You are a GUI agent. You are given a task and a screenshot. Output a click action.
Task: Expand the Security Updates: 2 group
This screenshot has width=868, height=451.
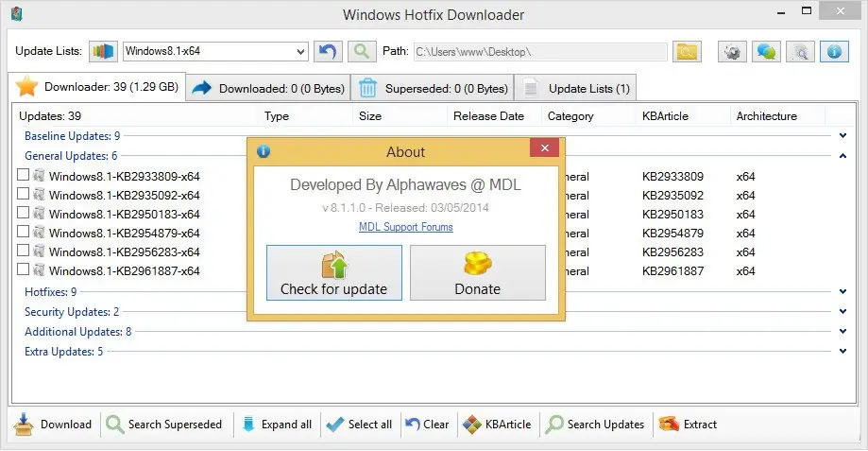tap(842, 312)
